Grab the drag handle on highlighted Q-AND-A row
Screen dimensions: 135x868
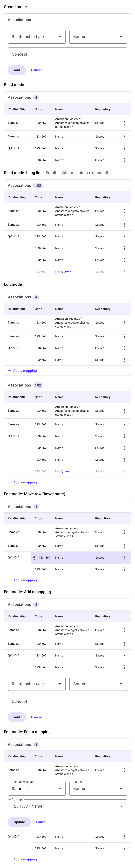(34, 558)
